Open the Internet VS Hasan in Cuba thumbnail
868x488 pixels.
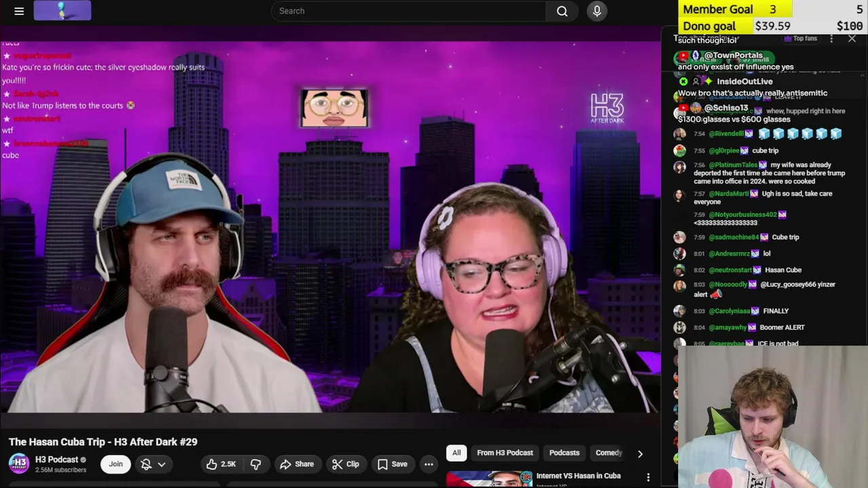[x=489, y=479]
